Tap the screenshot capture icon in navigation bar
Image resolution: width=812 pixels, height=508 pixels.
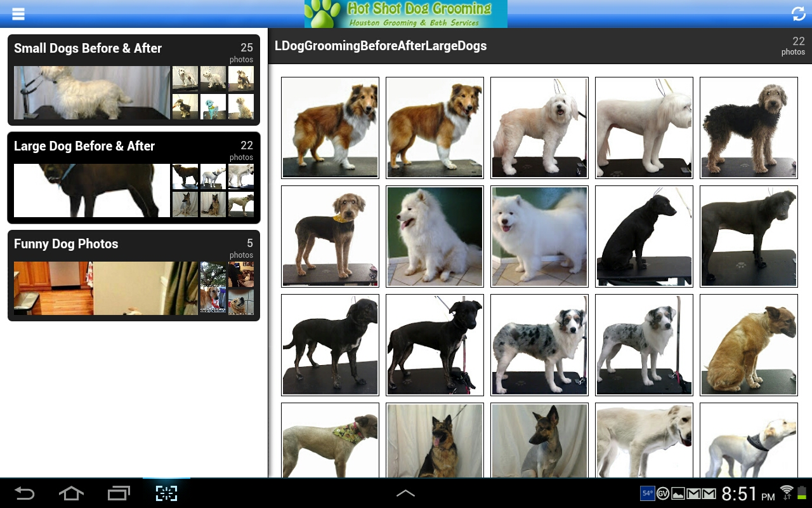166,493
